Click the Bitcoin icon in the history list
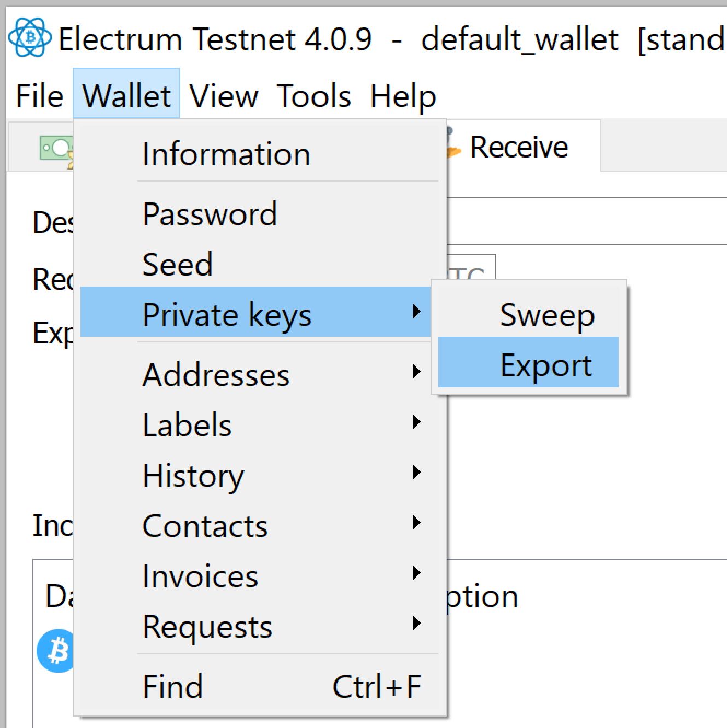The height and width of the screenshot is (728, 727). (x=55, y=651)
